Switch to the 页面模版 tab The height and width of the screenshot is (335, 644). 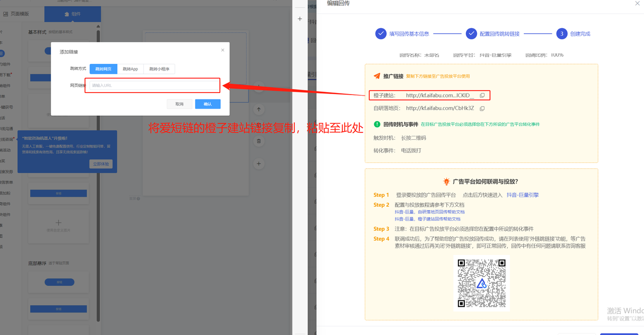click(20, 14)
